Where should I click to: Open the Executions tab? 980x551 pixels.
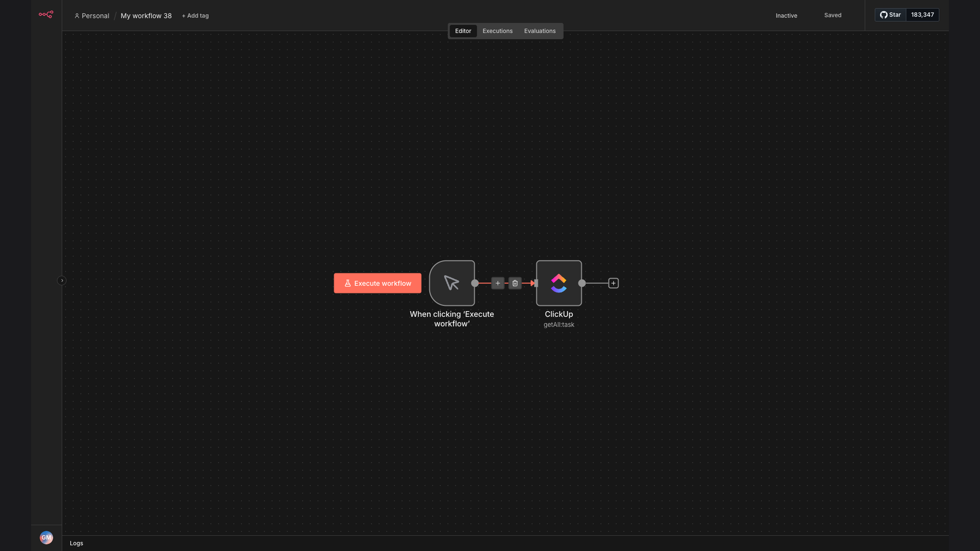tap(498, 31)
